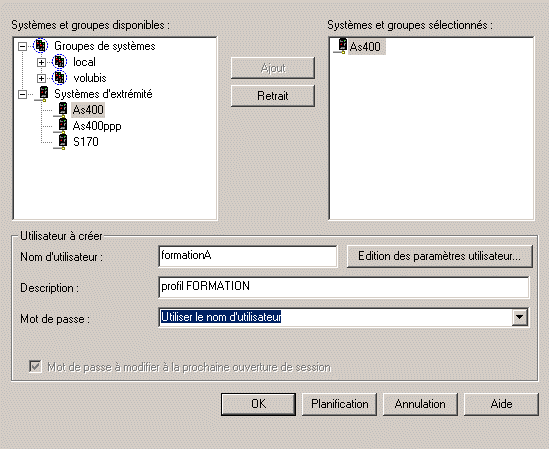
Task: Click the Groupes de systèmes group icon
Action: pyautogui.click(x=41, y=46)
